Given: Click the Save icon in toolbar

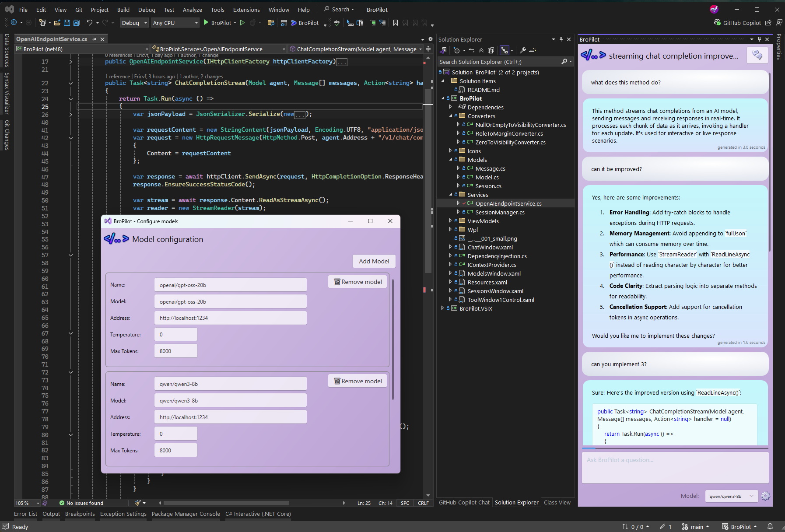Looking at the screenshot, I should [x=67, y=23].
